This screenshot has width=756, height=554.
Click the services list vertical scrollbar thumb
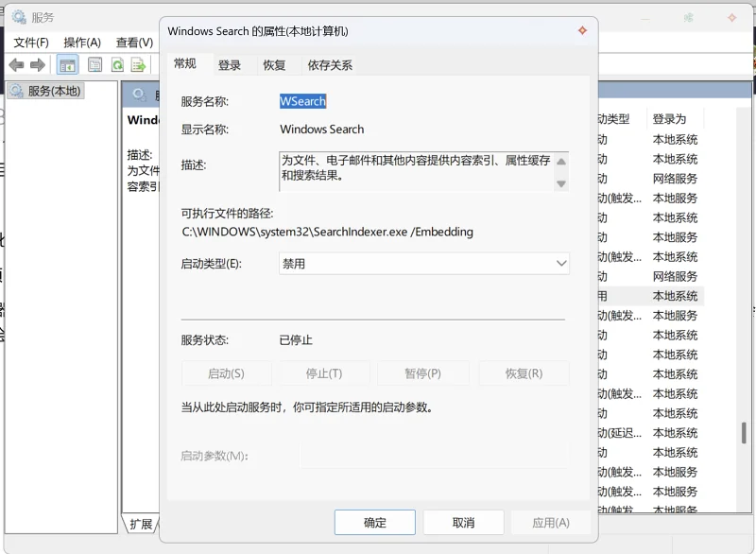pyautogui.click(x=744, y=432)
